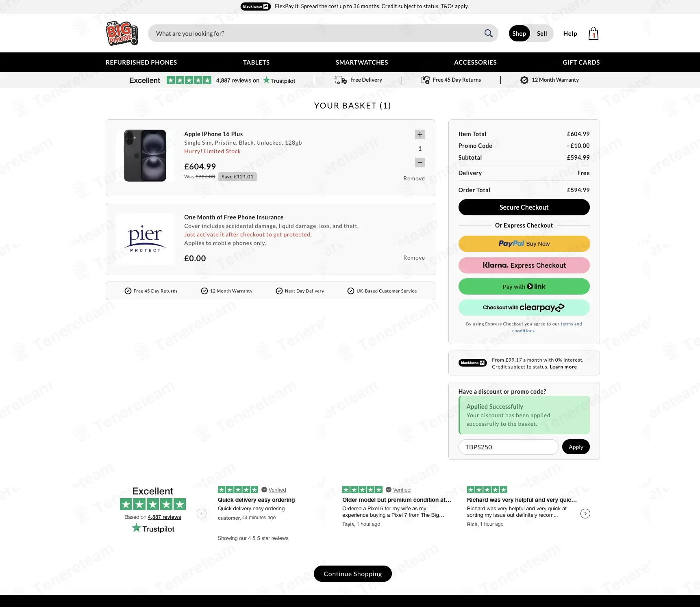Click 'Next Day Delivery' text
This screenshot has height=607, width=700.
(x=304, y=291)
